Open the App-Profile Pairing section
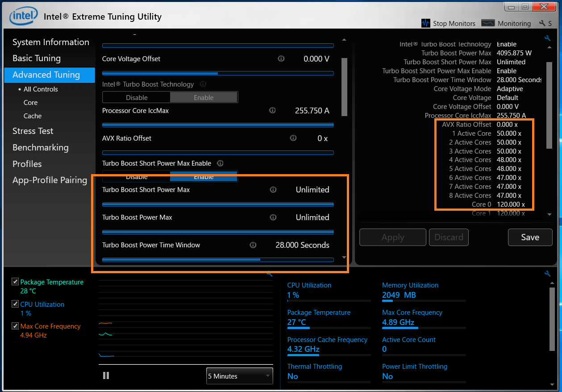Screen dimensions: 562x392 tap(50, 180)
